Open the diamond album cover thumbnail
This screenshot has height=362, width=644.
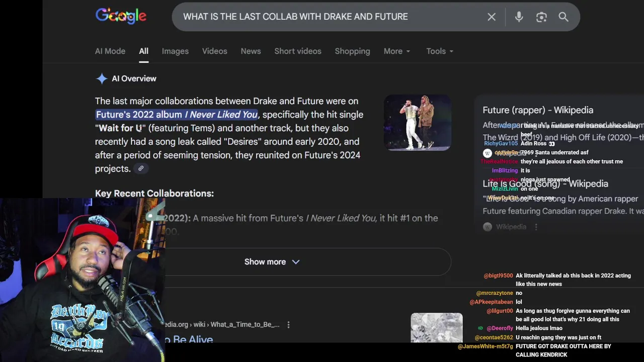437,327
